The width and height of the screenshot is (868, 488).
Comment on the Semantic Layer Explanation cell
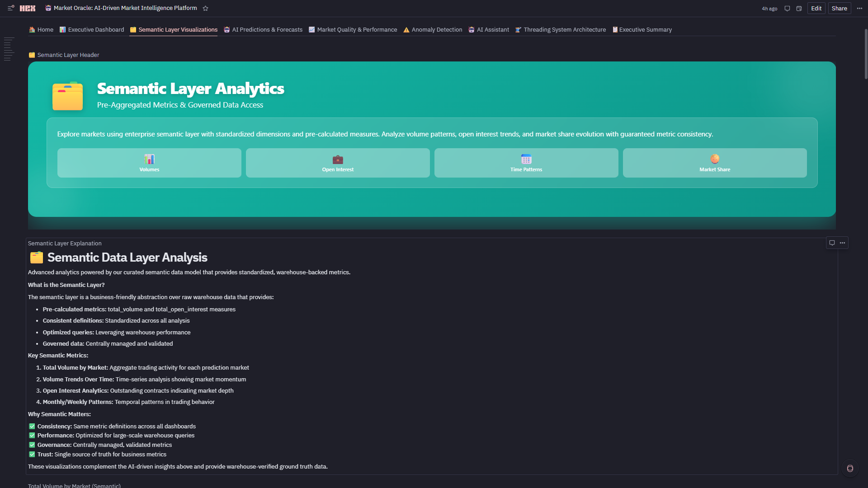click(x=832, y=243)
